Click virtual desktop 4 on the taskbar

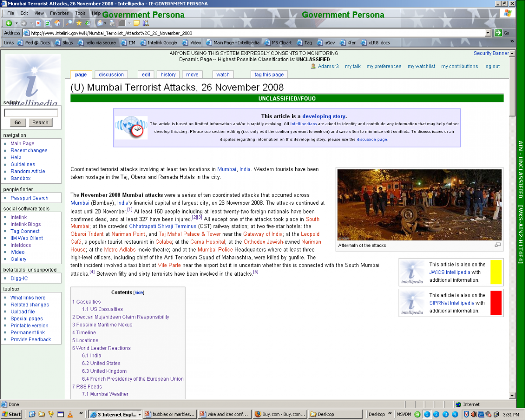point(455,414)
